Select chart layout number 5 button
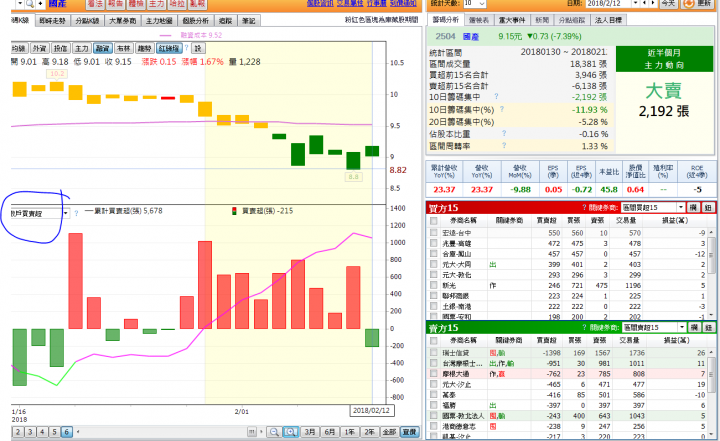 [x=54, y=432]
